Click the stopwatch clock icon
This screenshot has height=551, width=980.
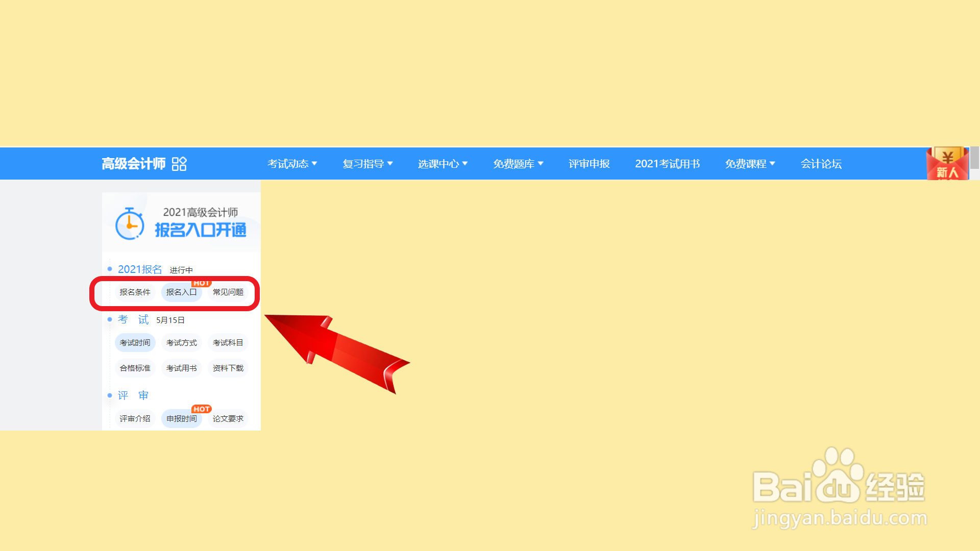129,224
